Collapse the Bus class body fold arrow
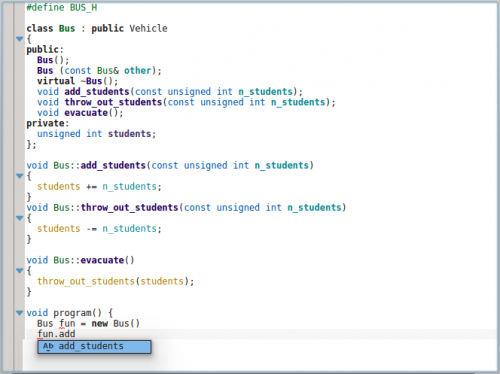Image resolution: width=500 pixels, height=374 pixels. pyautogui.click(x=20, y=39)
